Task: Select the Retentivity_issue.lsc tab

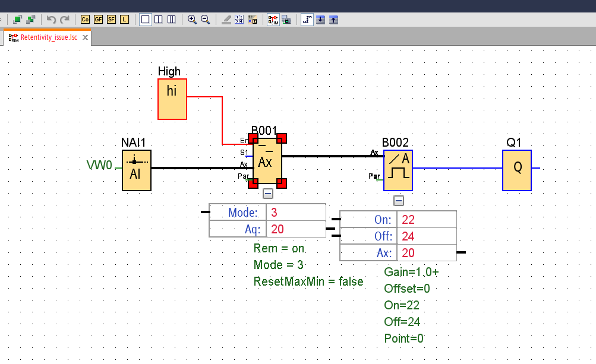Action: [48, 37]
